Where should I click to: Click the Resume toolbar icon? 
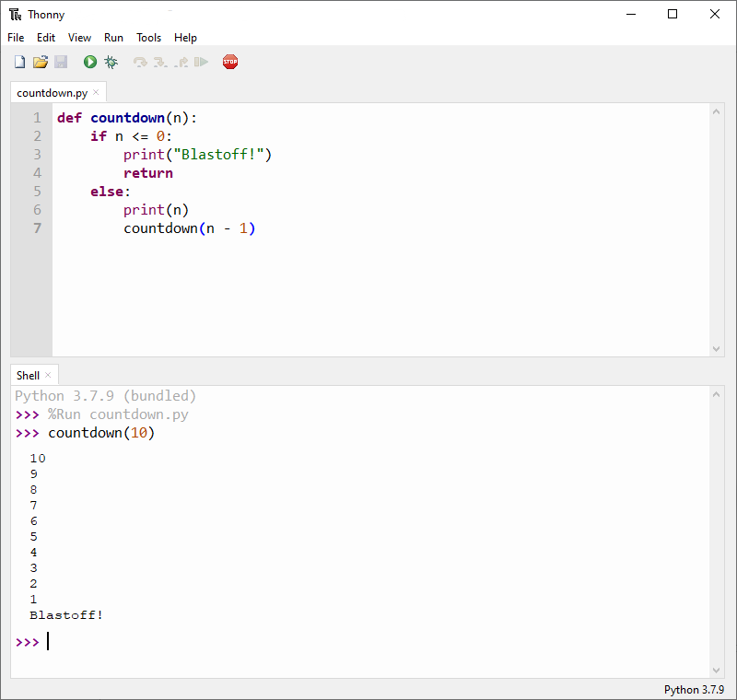click(201, 62)
